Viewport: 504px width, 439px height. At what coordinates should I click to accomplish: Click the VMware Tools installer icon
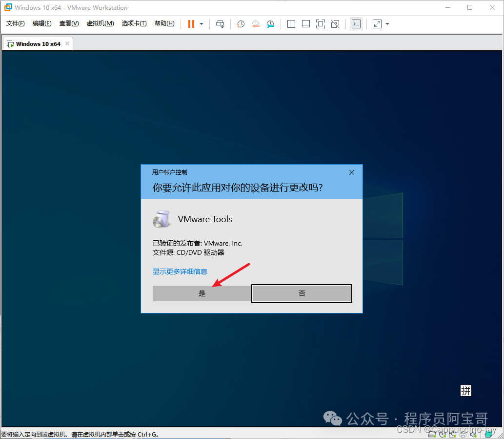(161, 219)
